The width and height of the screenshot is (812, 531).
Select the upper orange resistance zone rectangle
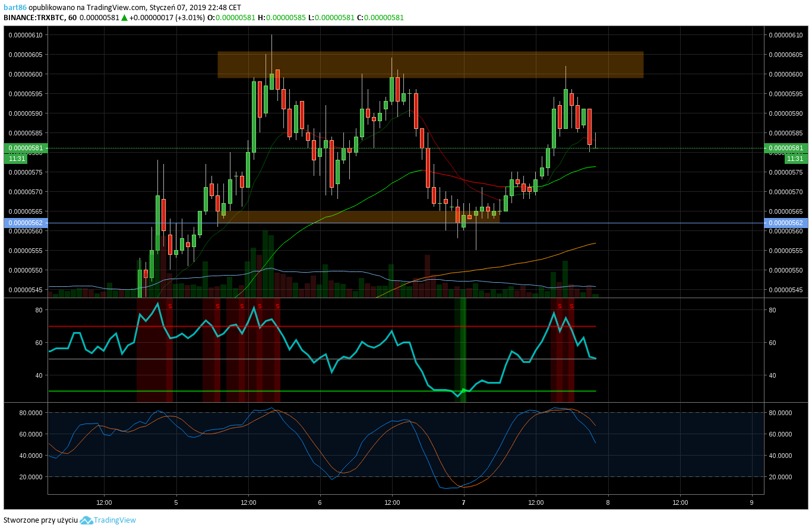click(x=431, y=65)
